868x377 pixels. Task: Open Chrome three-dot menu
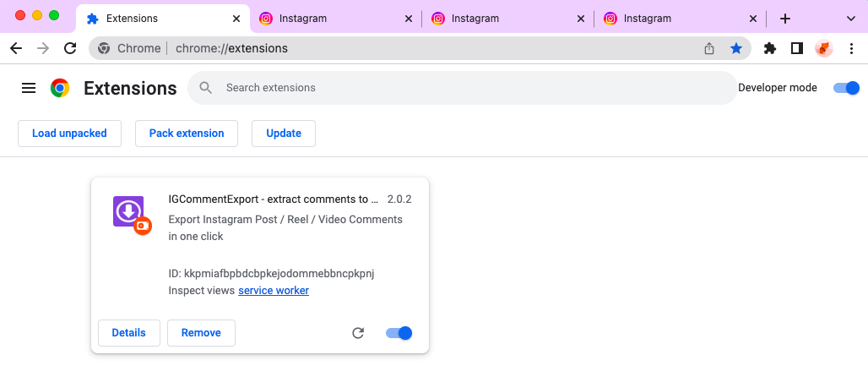pyautogui.click(x=851, y=49)
